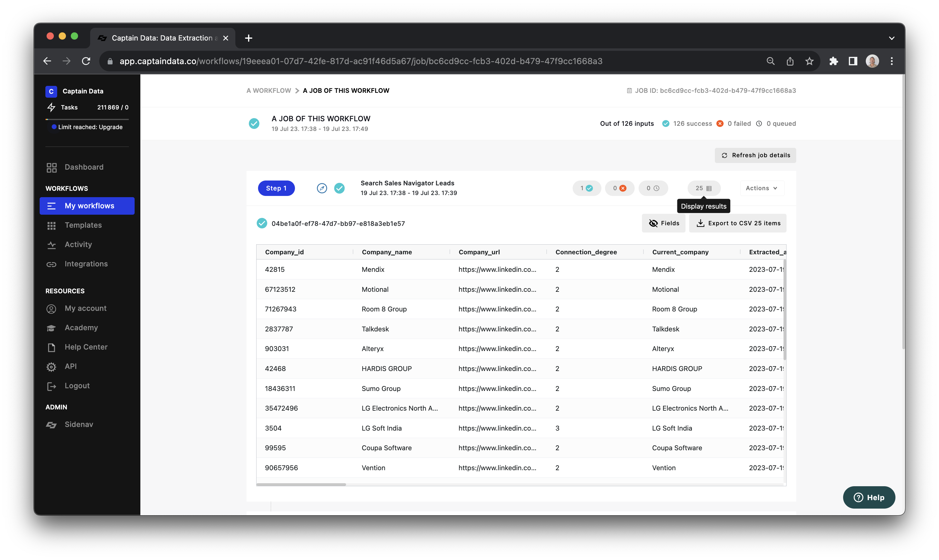
Task: Click the zoom magnifier icon in address bar
Action: 770,61
